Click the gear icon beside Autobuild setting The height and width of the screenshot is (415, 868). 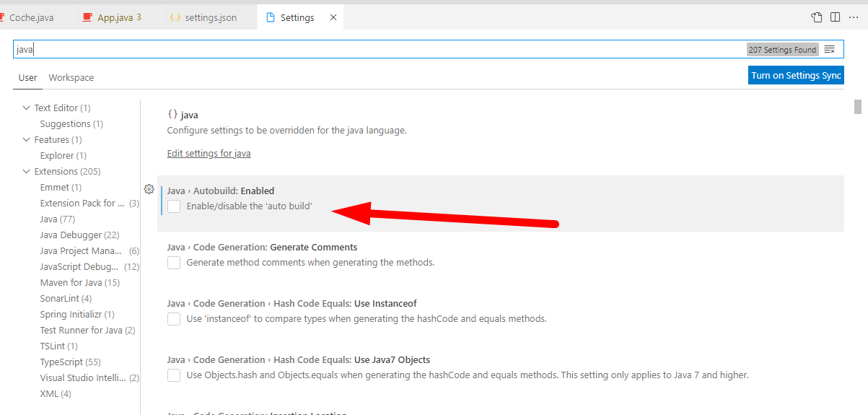(x=149, y=189)
